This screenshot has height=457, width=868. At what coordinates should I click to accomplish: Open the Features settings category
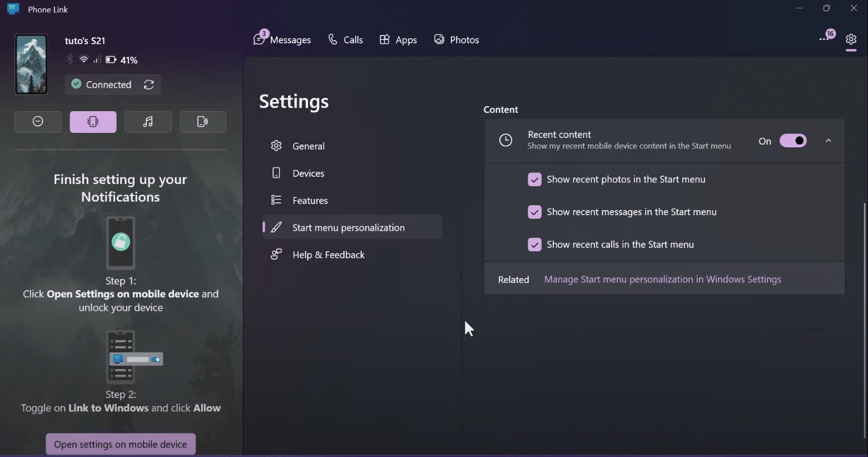352,201
